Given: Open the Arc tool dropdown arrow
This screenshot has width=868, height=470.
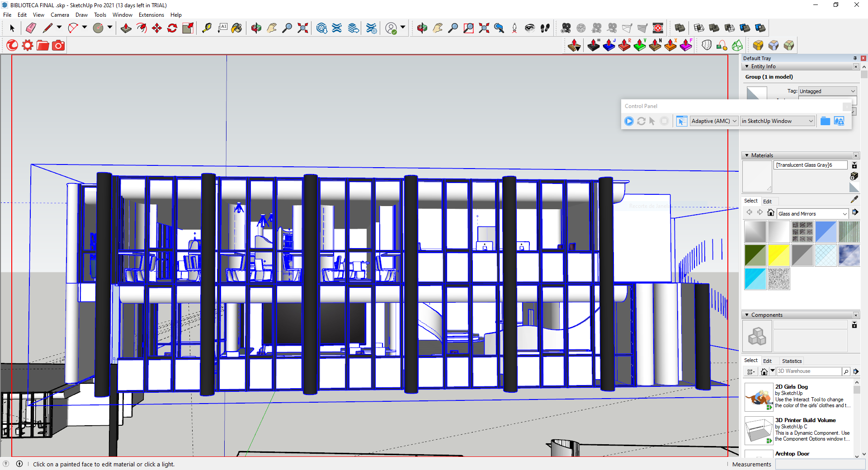Looking at the screenshot, I should [x=84, y=28].
